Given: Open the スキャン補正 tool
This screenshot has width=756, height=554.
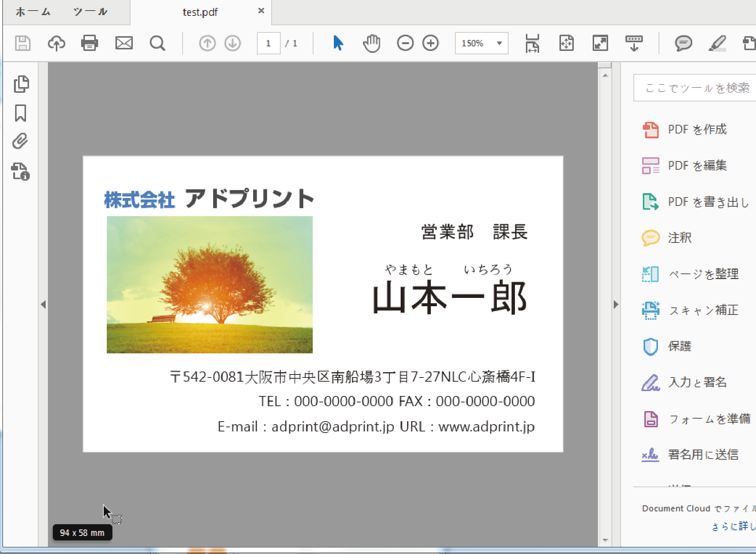Looking at the screenshot, I should 690,310.
